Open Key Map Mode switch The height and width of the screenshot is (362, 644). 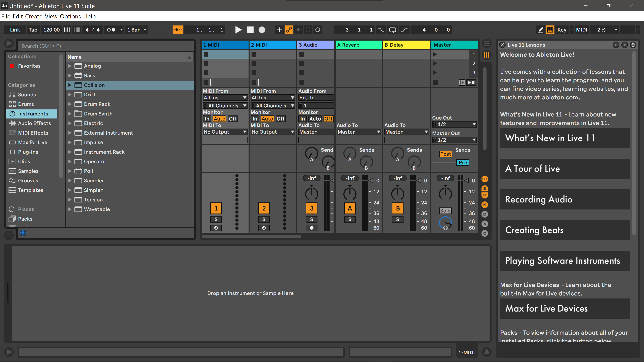[562, 30]
